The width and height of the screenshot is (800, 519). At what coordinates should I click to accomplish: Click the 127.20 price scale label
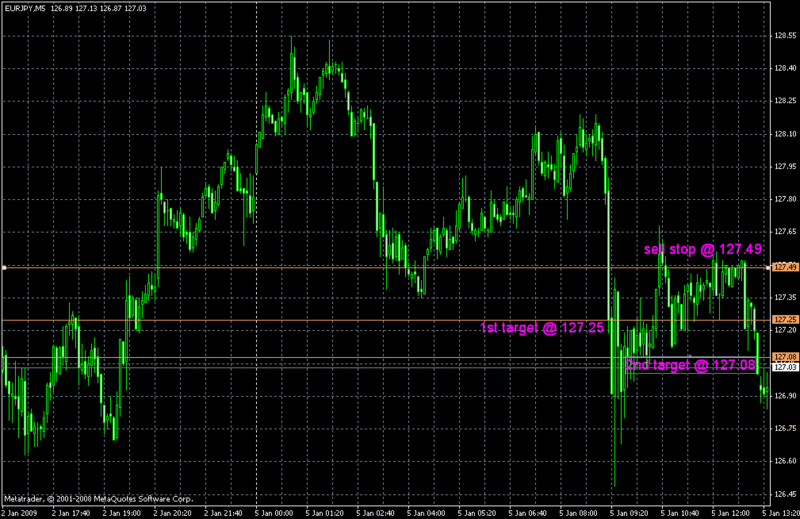(785, 330)
